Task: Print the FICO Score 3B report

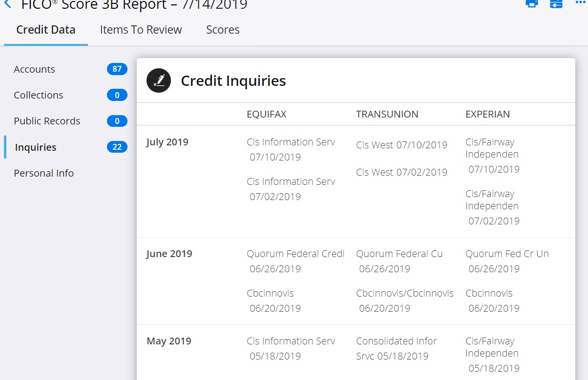Action: click(x=531, y=3)
